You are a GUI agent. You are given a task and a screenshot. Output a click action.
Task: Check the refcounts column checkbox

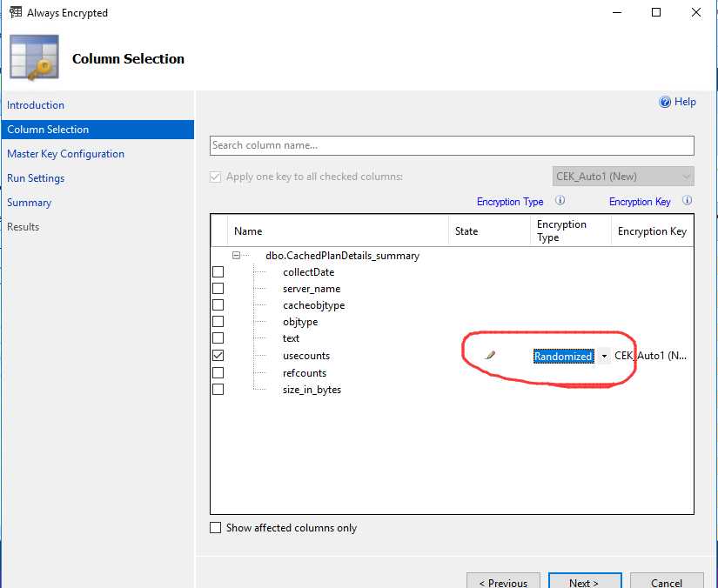218,372
